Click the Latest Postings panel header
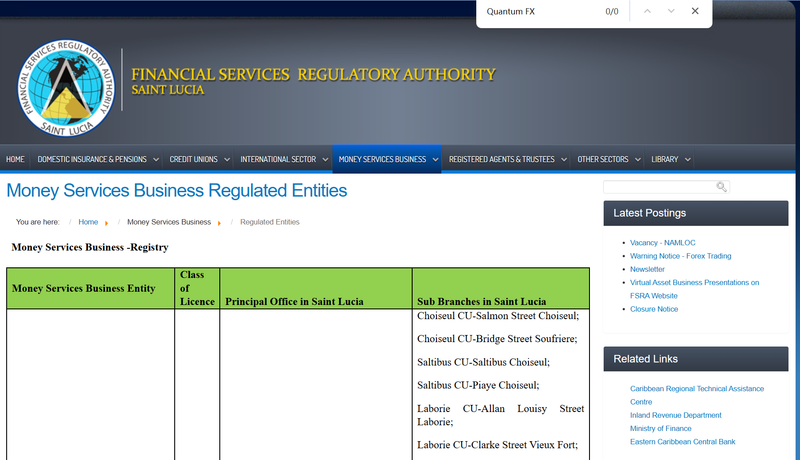Image resolution: width=800 pixels, height=460 pixels. [x=696, y=213]
